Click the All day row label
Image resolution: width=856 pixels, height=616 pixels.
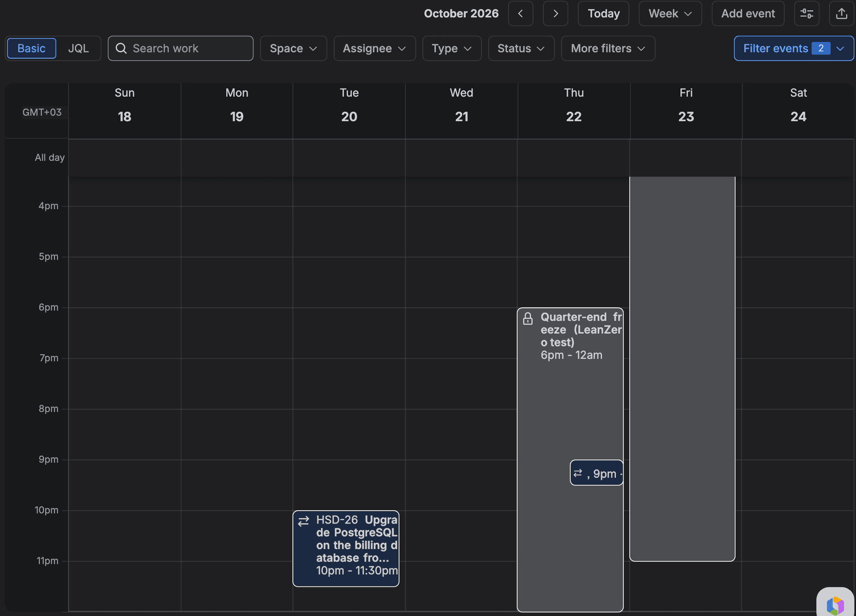(x=50, y=158)
